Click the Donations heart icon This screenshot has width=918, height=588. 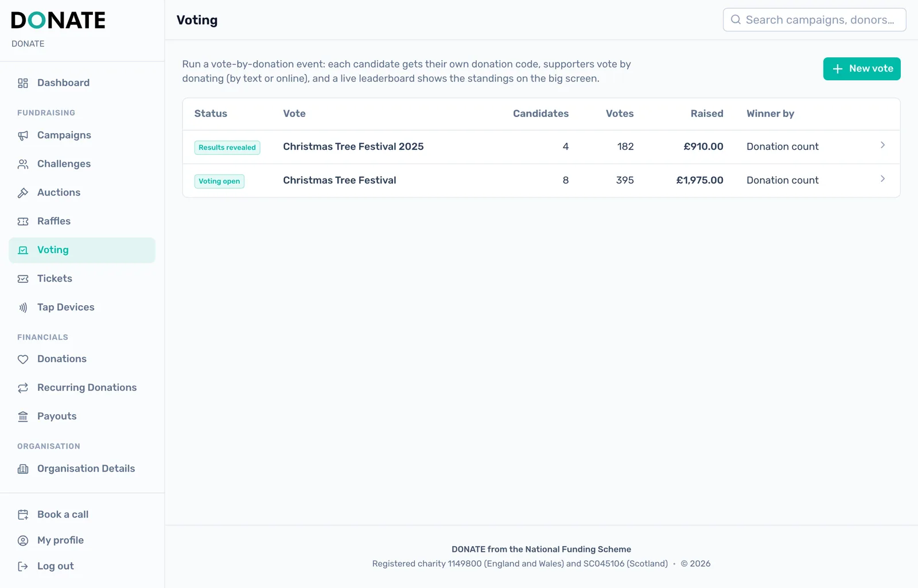pyautogui.click(x=23, y=359)
